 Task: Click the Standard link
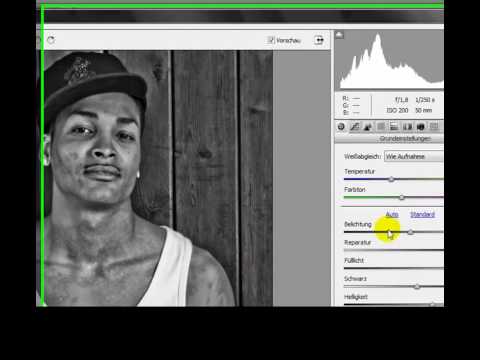point(422,214)
